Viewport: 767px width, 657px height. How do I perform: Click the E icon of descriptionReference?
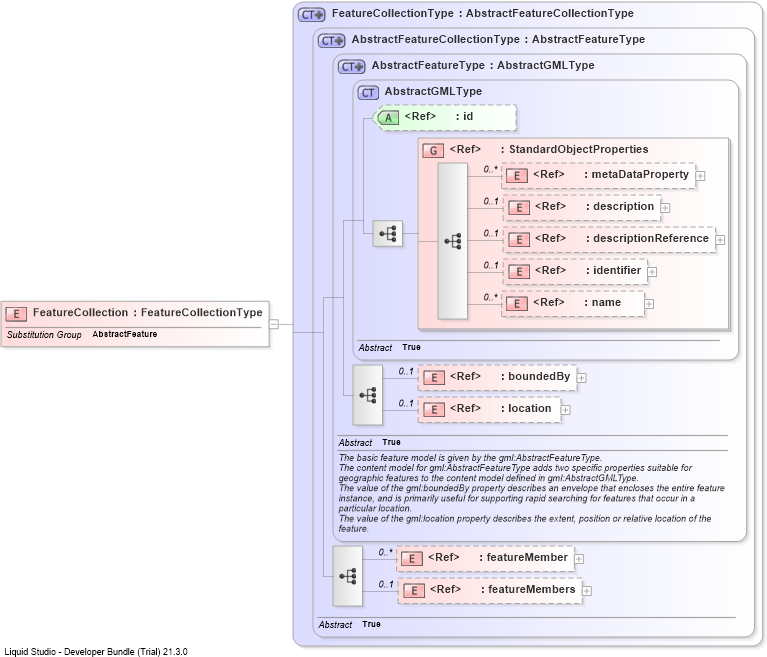519,240
